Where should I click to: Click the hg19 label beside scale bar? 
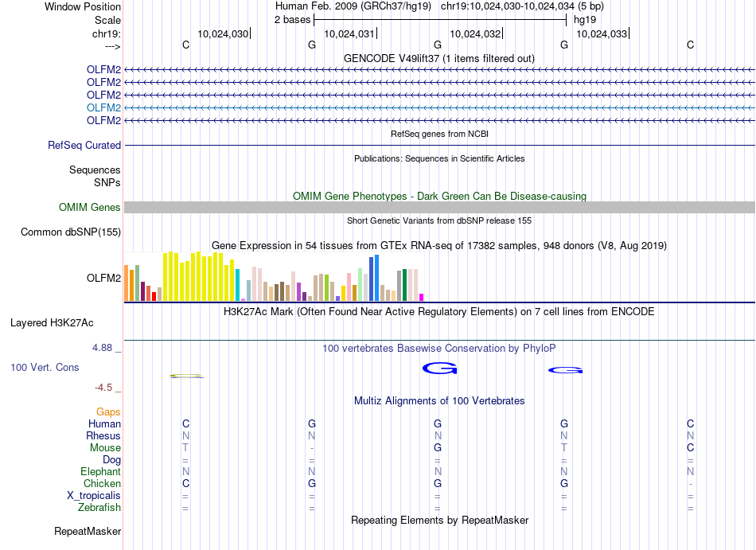(x=585, y=20)
